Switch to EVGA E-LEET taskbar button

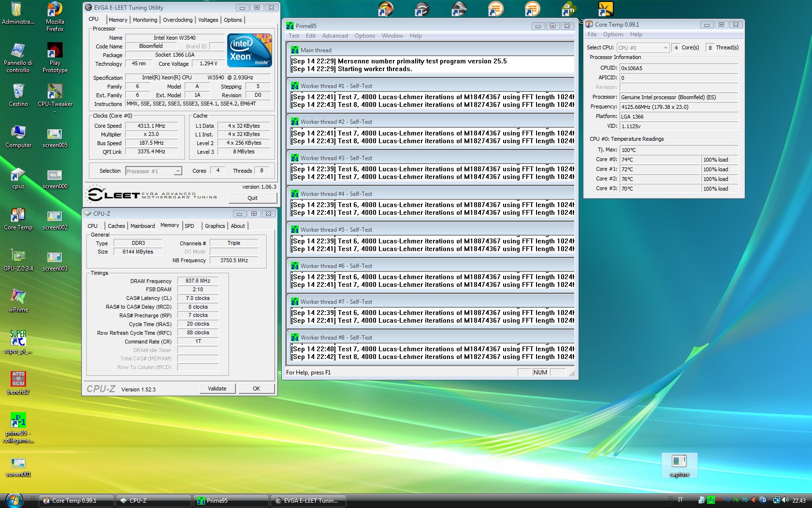pyautogui.click(x=308, y=501)
